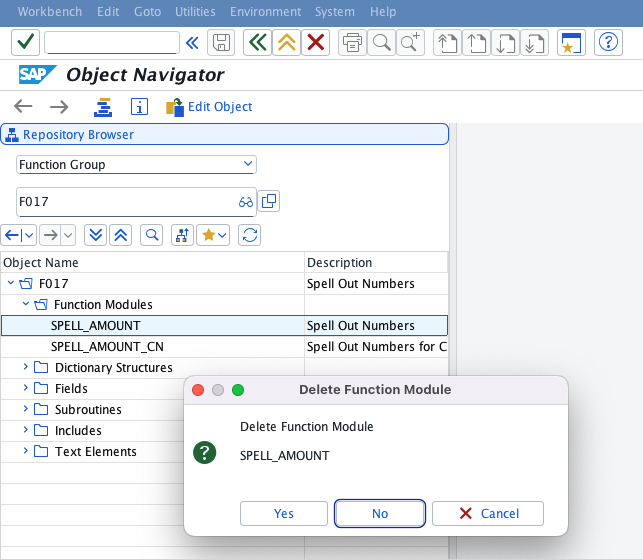The width and height of the screenshot is (643, 559).
Task: Click the SAP logo
Action: click(x=37, y=74)
